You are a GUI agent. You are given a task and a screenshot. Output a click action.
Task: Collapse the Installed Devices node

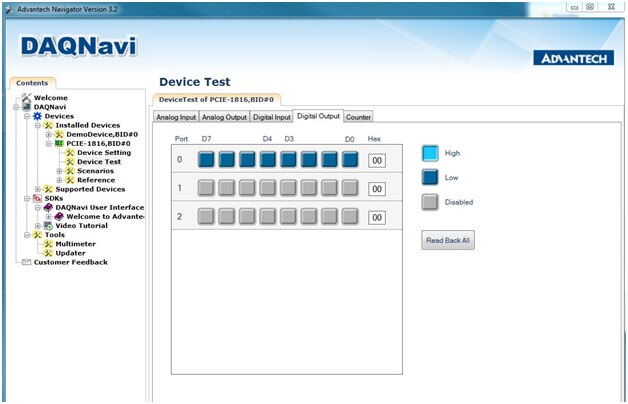coord(37,126)
